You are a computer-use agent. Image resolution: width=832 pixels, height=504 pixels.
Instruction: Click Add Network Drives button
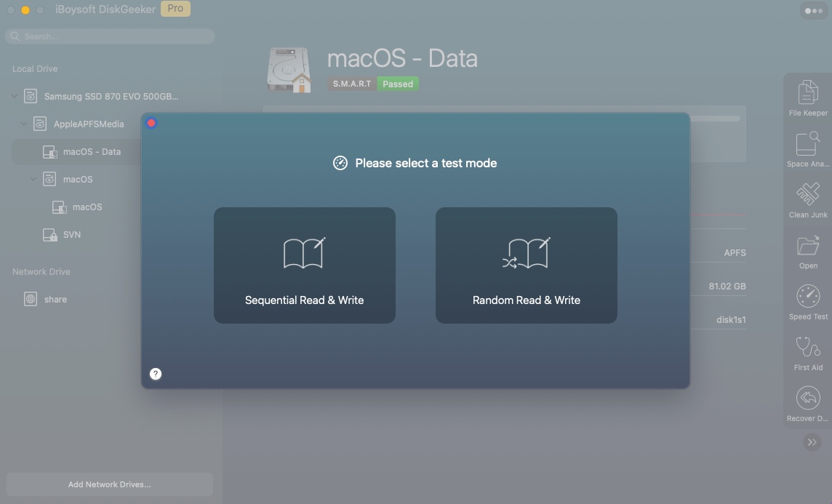[110, 484]
